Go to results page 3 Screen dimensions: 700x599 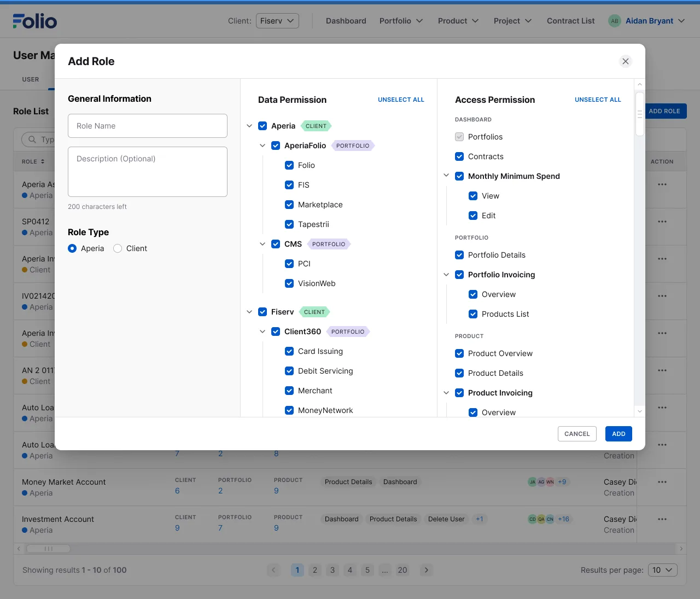tap(332, 570)
